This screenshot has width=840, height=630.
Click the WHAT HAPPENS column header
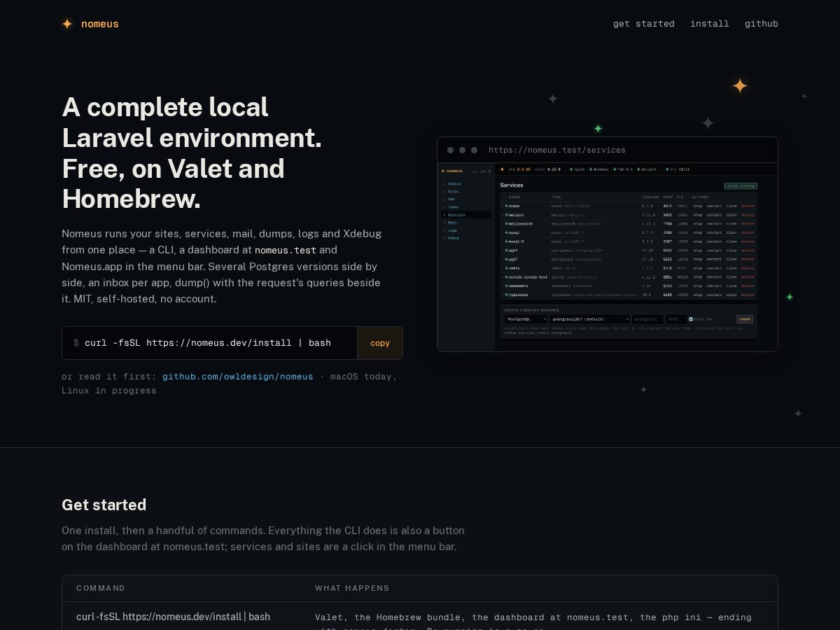(x=352, y=588)
